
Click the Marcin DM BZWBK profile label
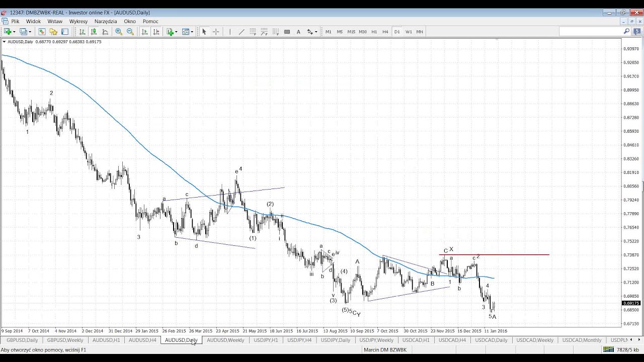point(385,350)
